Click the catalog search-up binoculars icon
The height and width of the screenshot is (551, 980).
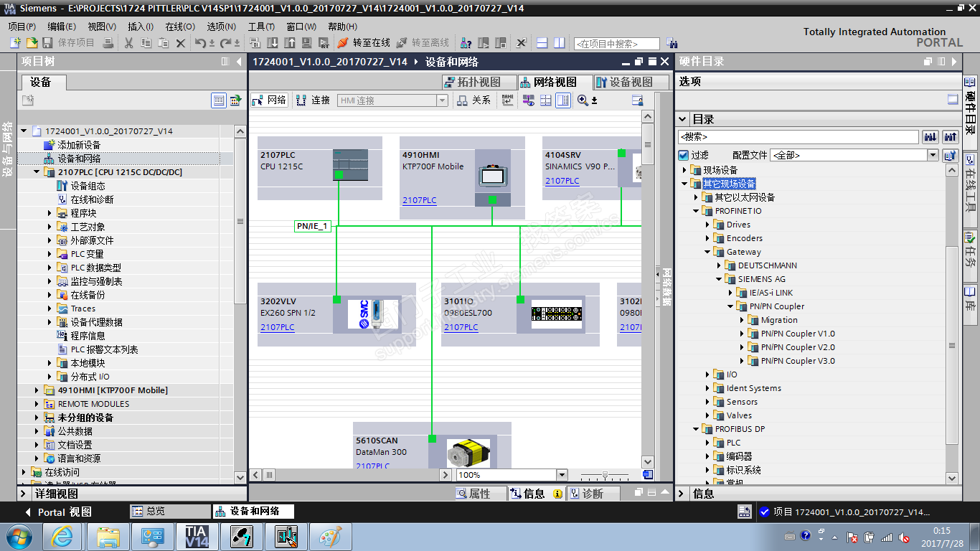[951, 136]
